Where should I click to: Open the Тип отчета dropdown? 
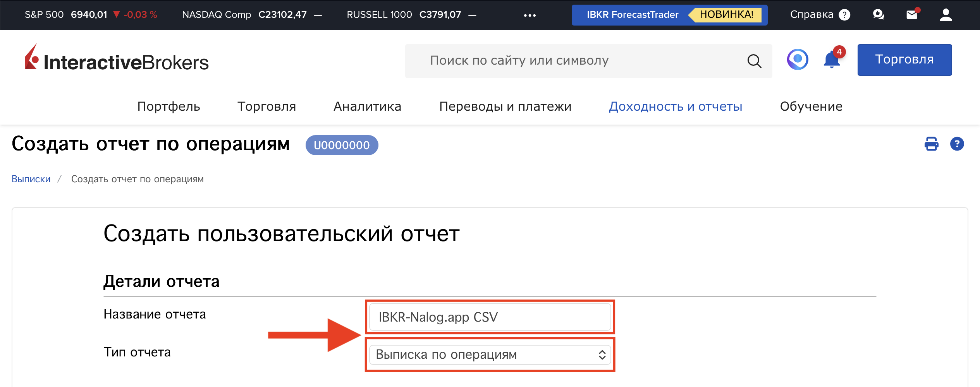[x=490, y=354]
